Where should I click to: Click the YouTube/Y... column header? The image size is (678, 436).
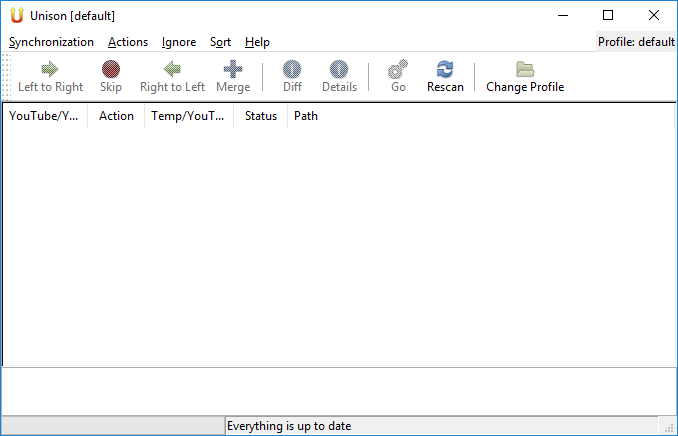[x=44, y=116]
